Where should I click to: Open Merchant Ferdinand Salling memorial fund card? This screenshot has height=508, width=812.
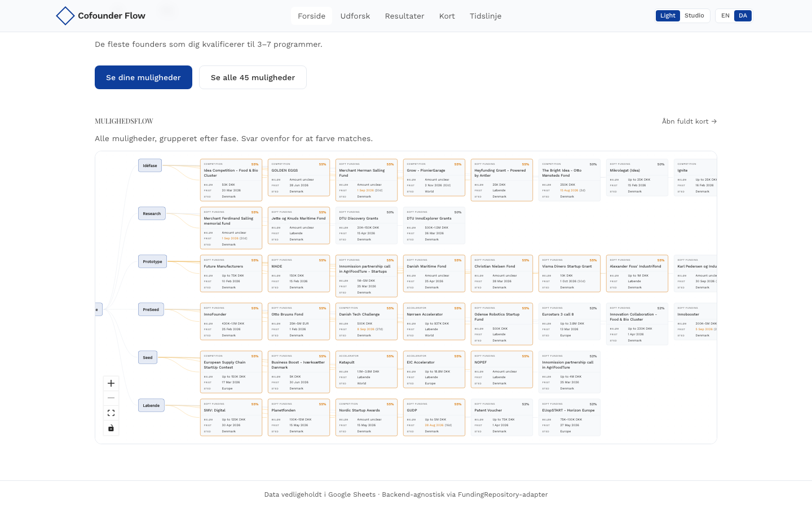click(x=231, y=228)
